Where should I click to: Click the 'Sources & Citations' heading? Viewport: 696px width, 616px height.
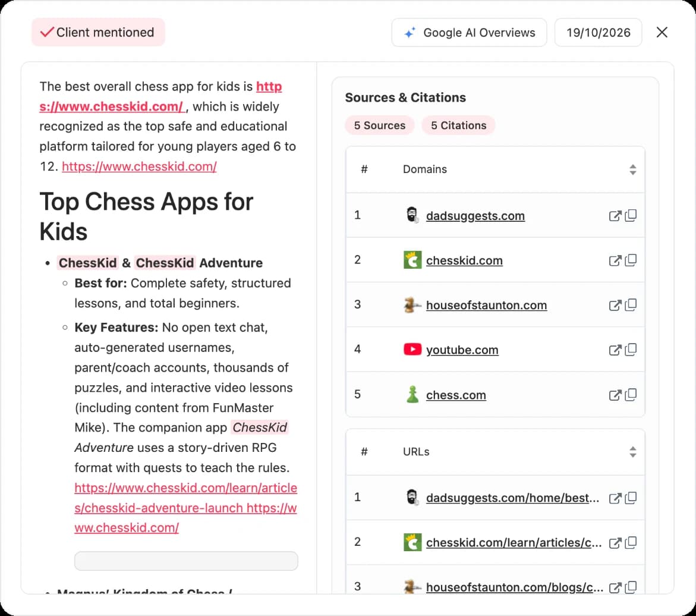(405, 98)
